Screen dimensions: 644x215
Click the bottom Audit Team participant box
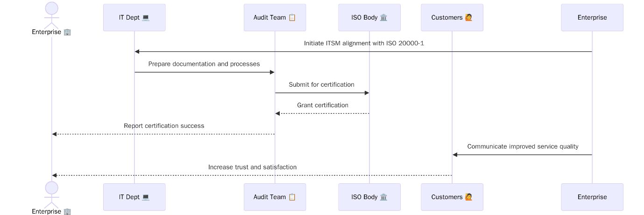click(x=275, y=197)
